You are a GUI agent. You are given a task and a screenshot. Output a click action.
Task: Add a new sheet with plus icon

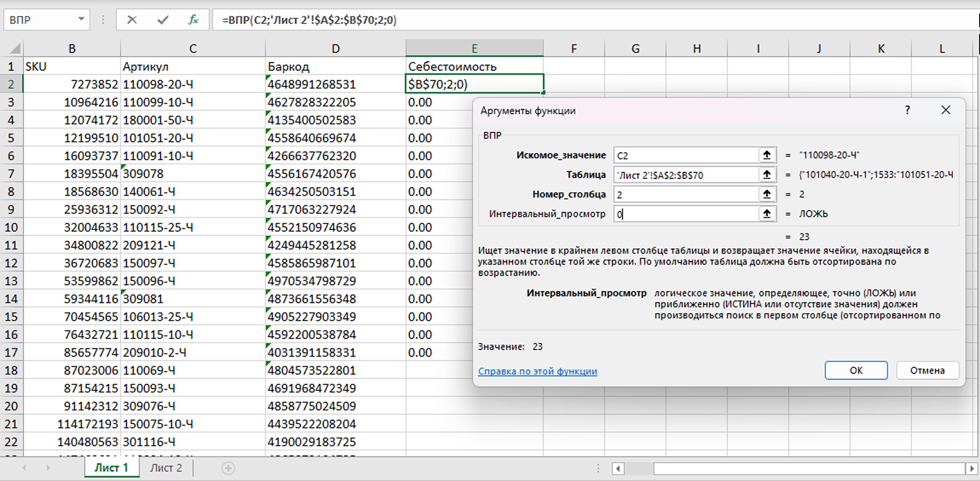(228, 468)
